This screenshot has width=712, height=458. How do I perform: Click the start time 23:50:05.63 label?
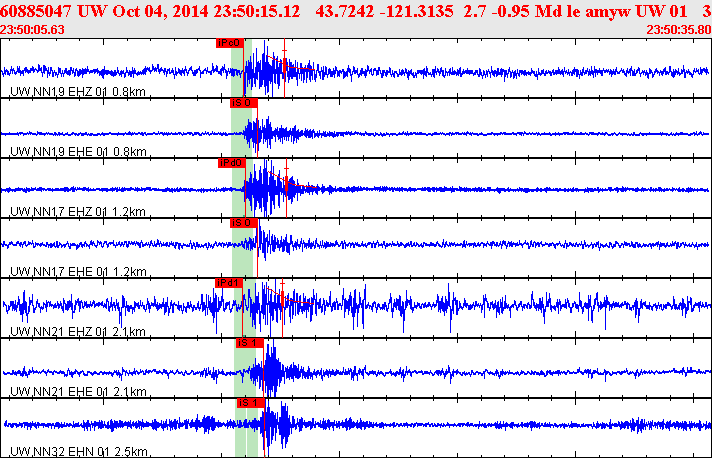(x=32, y=30)
